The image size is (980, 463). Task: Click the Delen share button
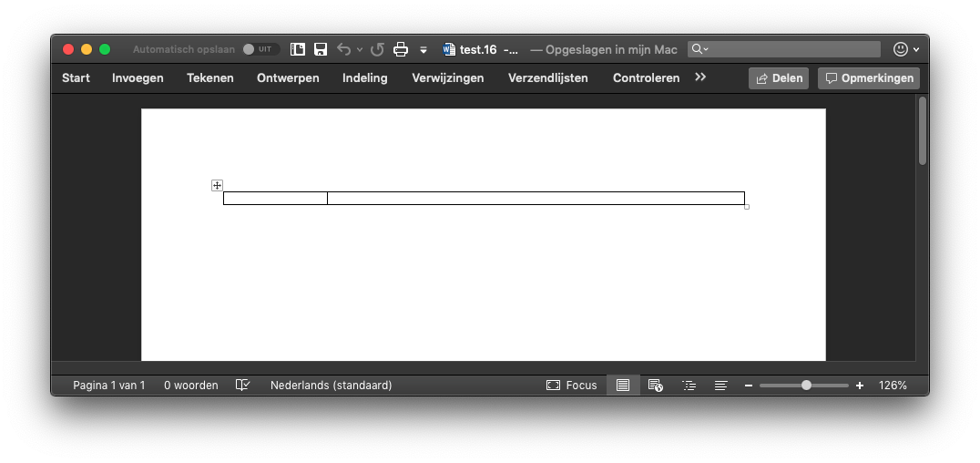point(779,78)
